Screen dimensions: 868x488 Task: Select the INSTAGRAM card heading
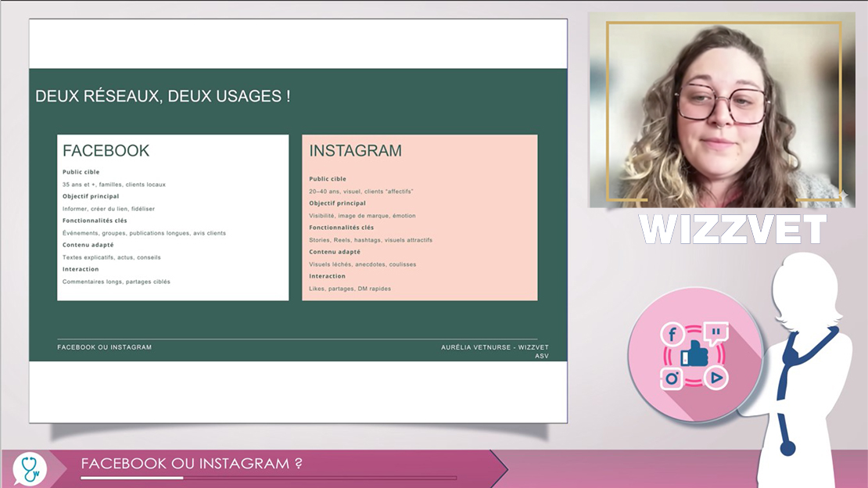click(x=355, y=151)
